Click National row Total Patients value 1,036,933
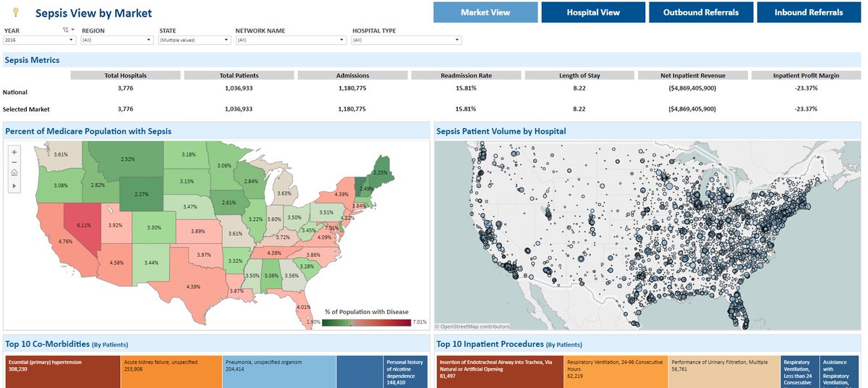The width and height of the screenshot is (868, 388). (x=238, y=88)
